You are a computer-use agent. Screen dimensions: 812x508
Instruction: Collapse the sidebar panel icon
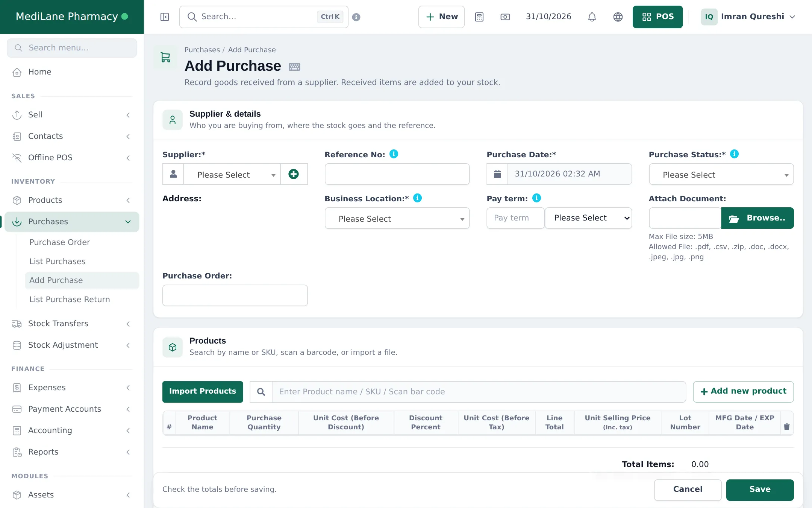(x=165, y=17)
